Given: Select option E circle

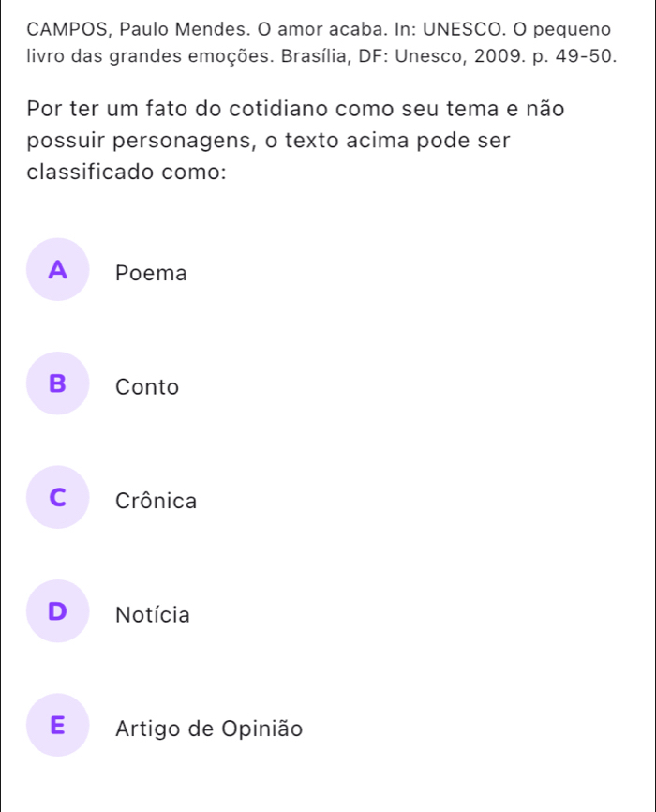Looking at the screenshot, I should pos(57,725).
